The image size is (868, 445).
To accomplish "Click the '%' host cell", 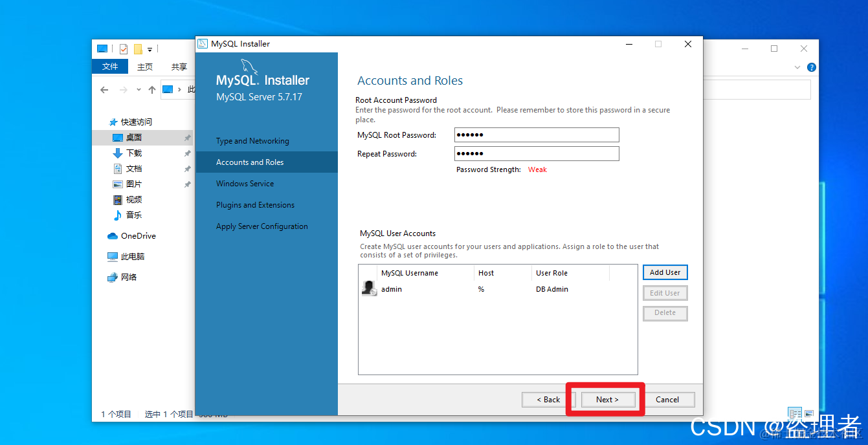I will pos(481,289).
